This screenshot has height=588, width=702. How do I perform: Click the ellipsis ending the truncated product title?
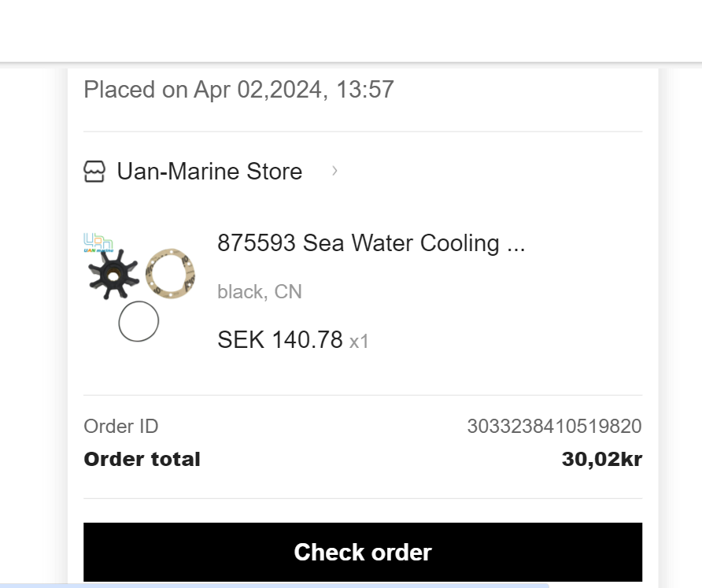coord(515,246)
